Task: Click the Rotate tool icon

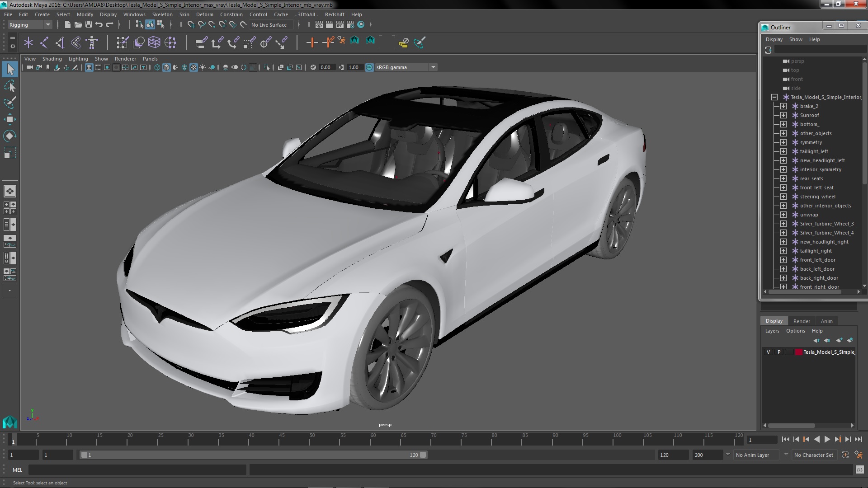Action: click(x=9, y=136)
